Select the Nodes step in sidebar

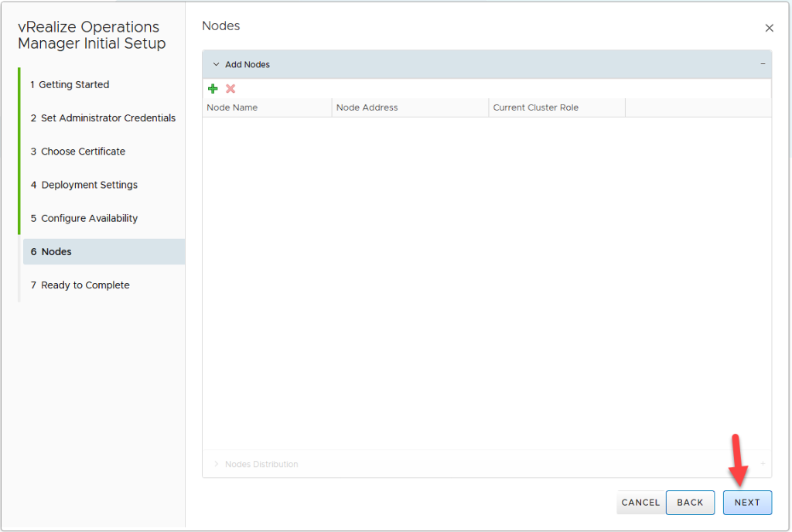click(x=56, y=252)
